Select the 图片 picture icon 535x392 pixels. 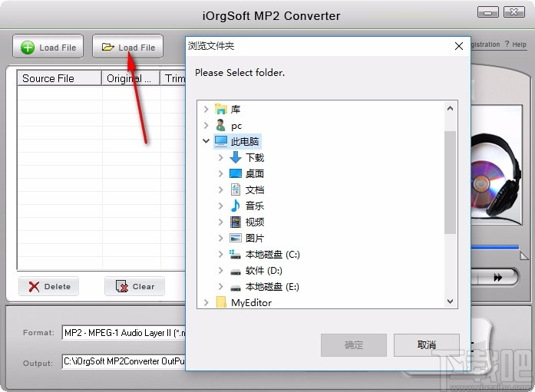point(236,238)
